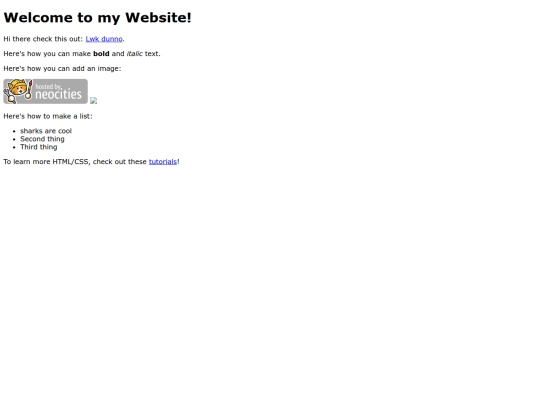Open the "Lwk dunno" link
Screen dimensions: 540x405
click(104, 39)
